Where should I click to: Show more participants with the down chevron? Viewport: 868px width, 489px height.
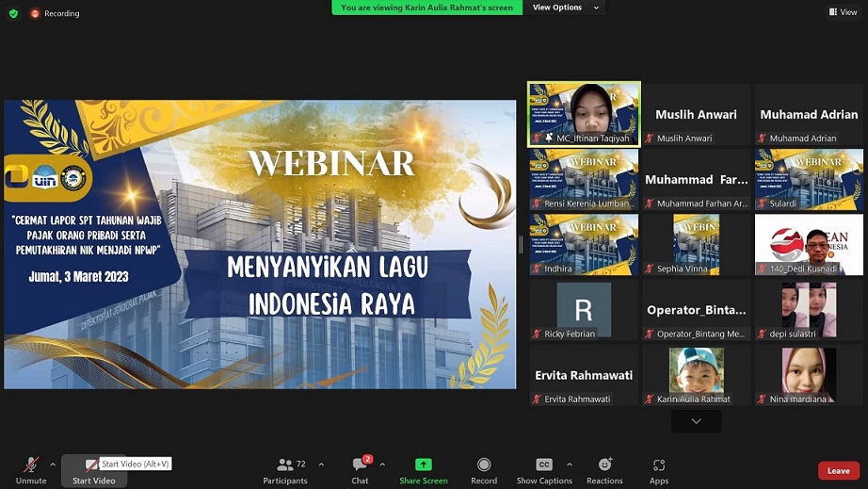point(696,421)
